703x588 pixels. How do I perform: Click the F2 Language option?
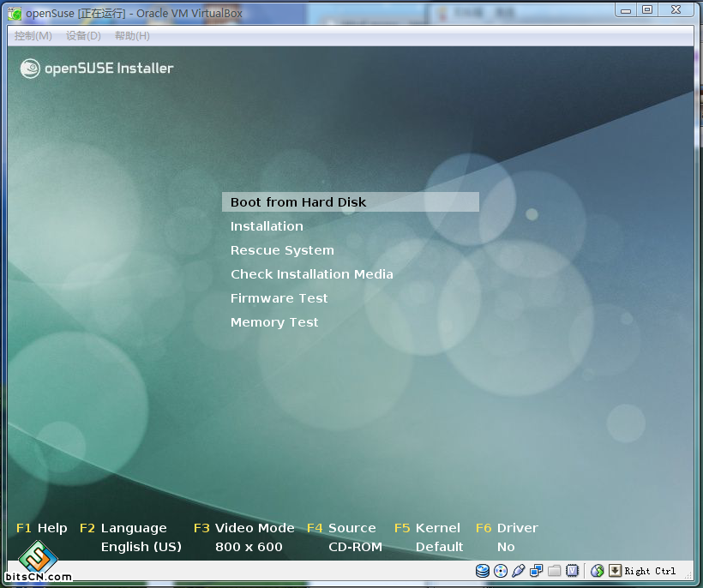pyautogui.click(x=123, y=528)
